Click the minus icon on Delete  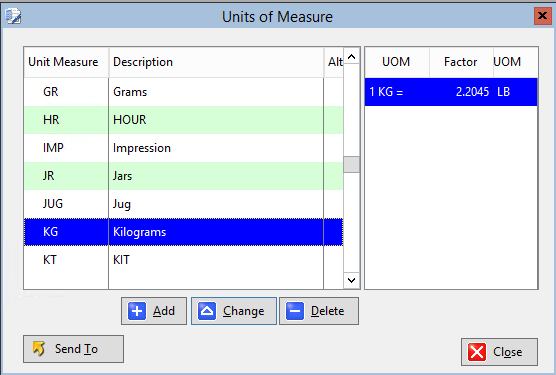[x=295, y=311]
